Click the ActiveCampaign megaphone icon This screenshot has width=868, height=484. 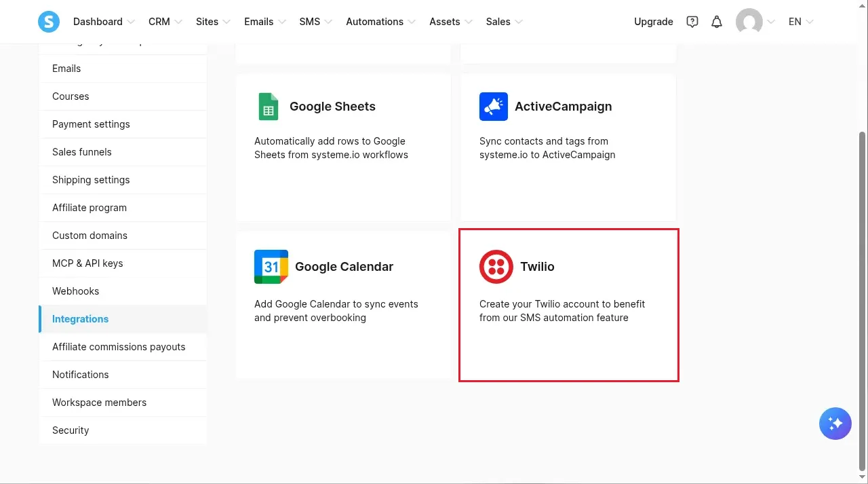click(x=494, y=107)
